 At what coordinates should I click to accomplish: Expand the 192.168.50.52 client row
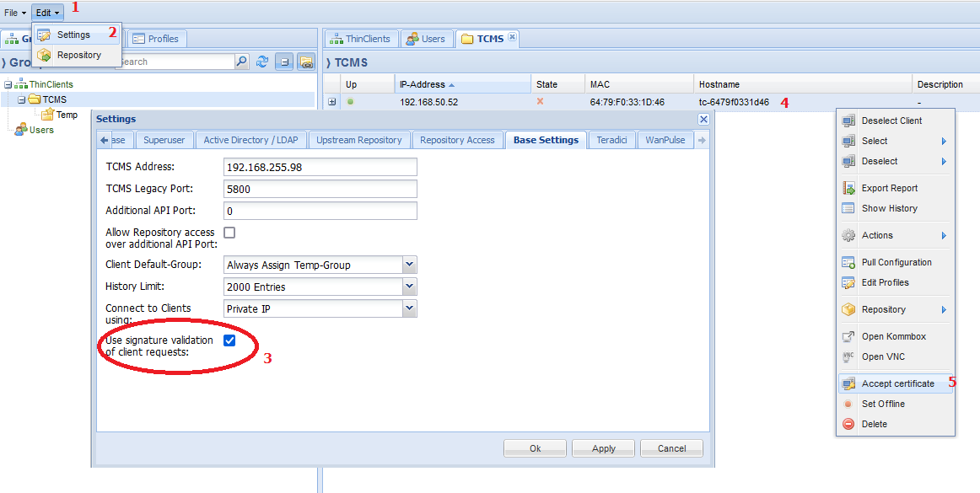pyautogui.click(x=332, y=102)
